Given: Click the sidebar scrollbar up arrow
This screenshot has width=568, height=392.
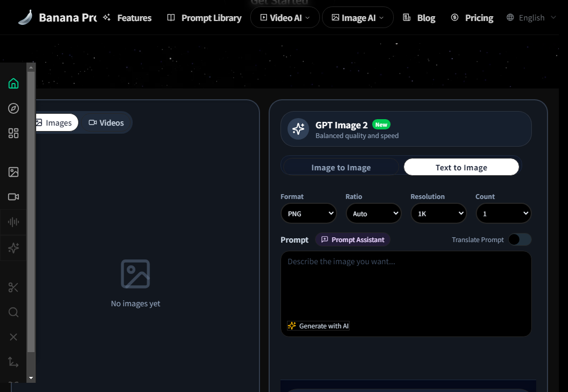Looking at the screenshot, I should 31,67.
